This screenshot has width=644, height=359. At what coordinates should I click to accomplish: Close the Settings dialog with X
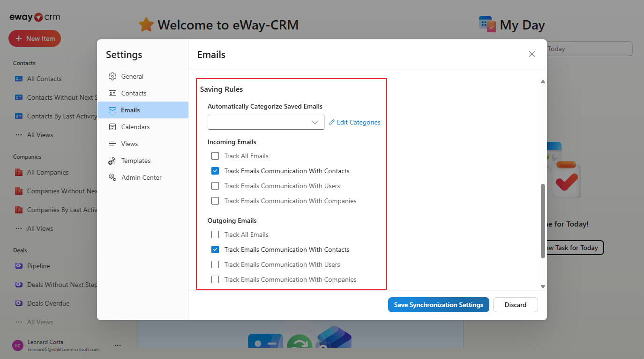[532, 54]
